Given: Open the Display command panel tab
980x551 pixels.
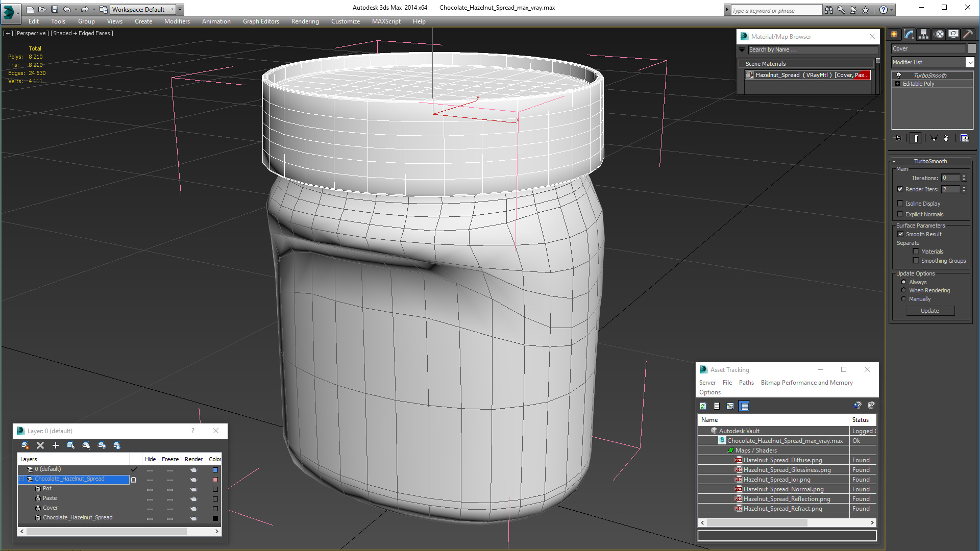Looking at the screenshot, I should (953, 34).
